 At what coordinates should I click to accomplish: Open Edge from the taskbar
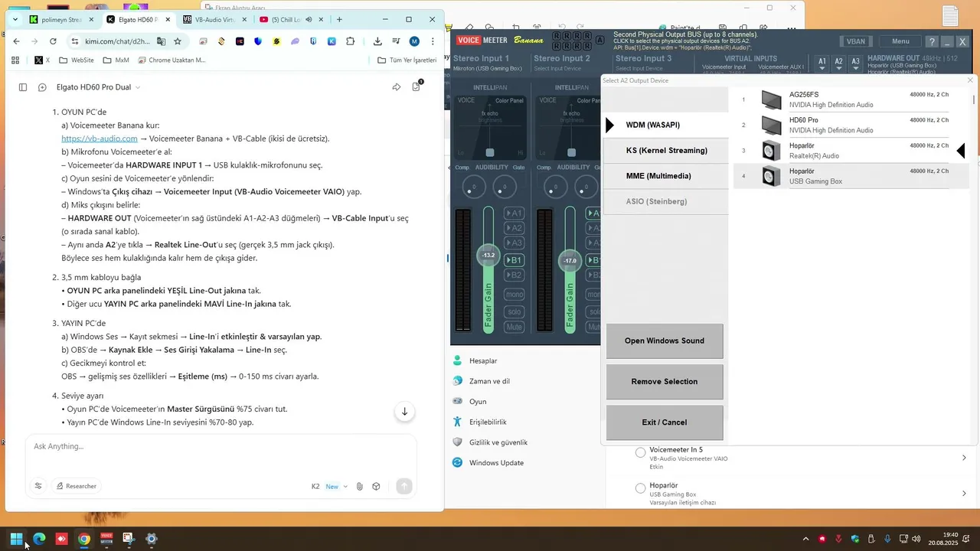39,539
